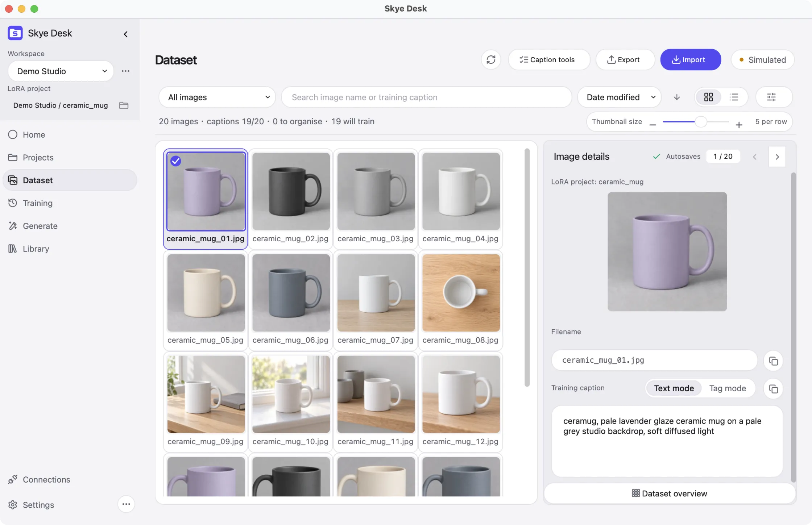
Task: Switch to grid view
Action: click(708, 97)
